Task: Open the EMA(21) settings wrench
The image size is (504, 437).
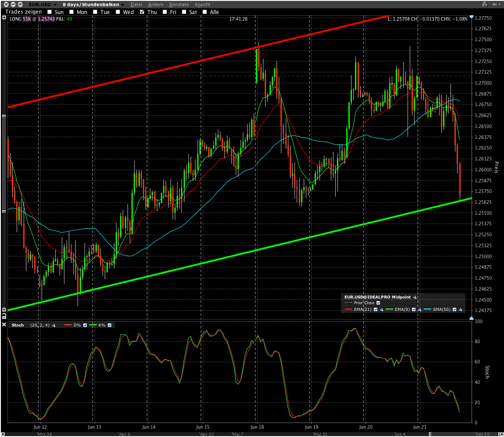Action: [382, 309]
